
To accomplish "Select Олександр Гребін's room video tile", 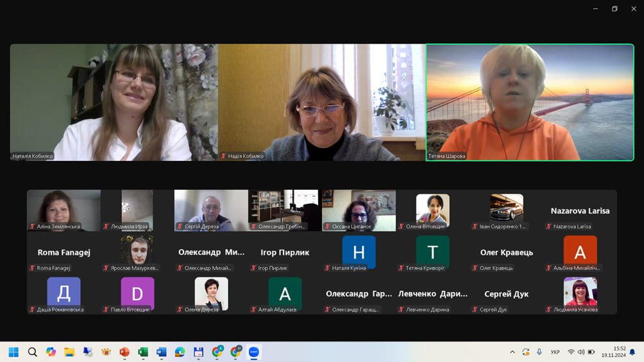I will coord(285,210).
